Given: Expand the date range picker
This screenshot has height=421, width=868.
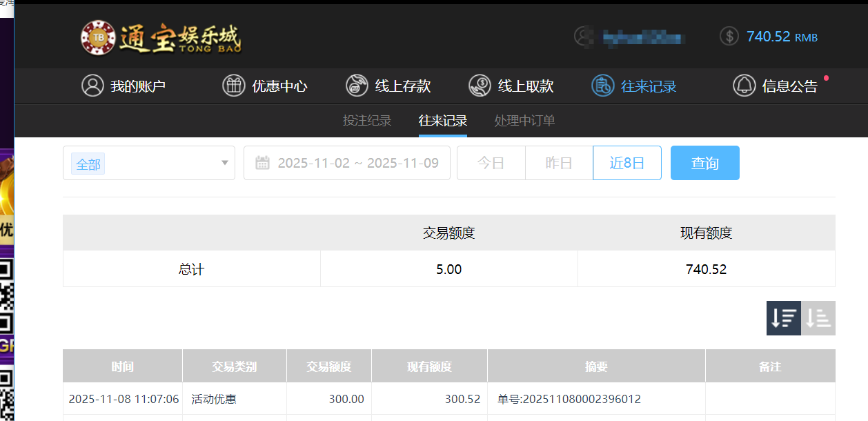Looking at the screenshot, I should (x=346, y=163).
